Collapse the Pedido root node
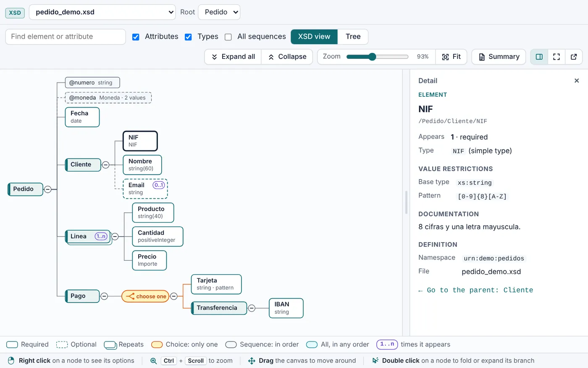588x368 pixels. coord(48,190)
